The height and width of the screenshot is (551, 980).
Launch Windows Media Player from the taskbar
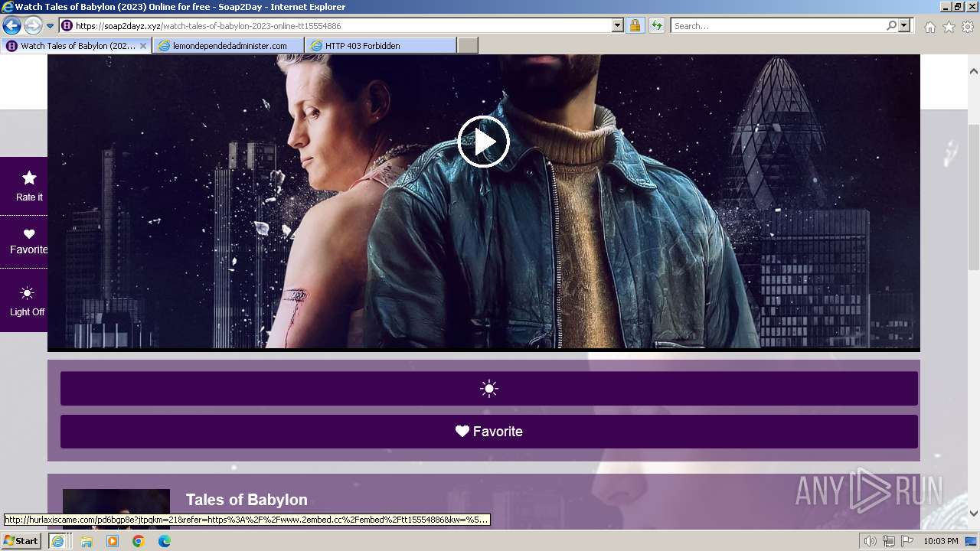[x=113, y=541]
